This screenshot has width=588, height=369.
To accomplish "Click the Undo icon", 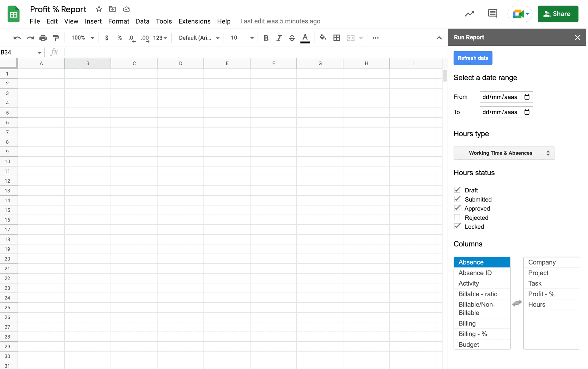I will 17,38.
